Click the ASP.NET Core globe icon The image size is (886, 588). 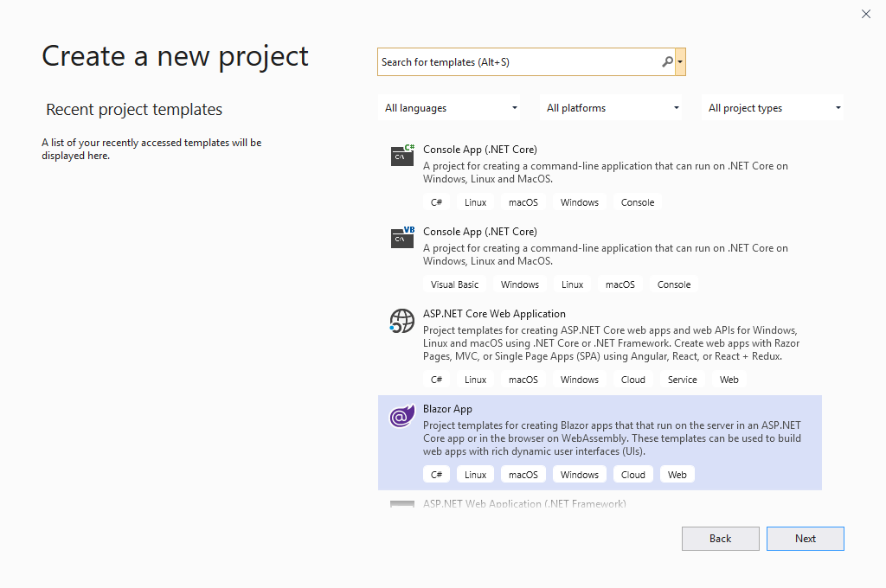401,321
